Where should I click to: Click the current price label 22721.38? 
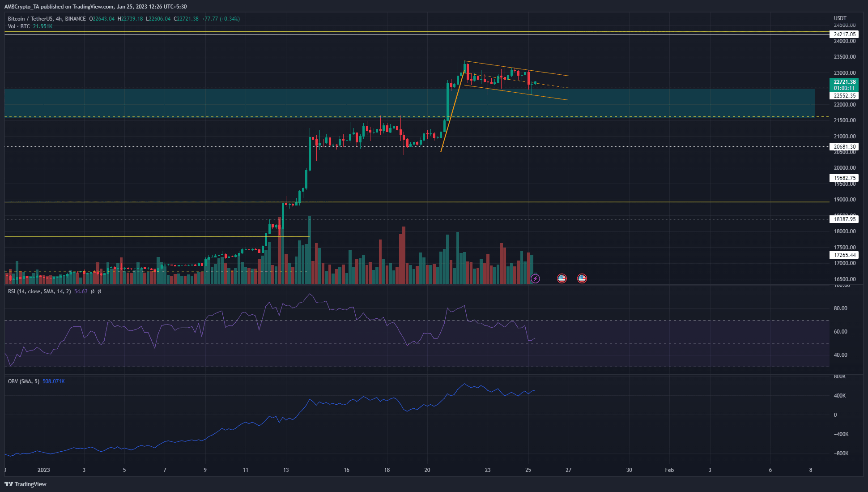point(844,82)
